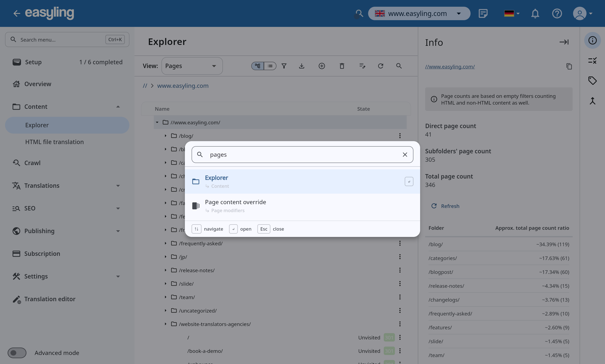Click the filter funnel icon in toolbar
The height and width of the screenshot is (364, 605).
tap(284, 66)
